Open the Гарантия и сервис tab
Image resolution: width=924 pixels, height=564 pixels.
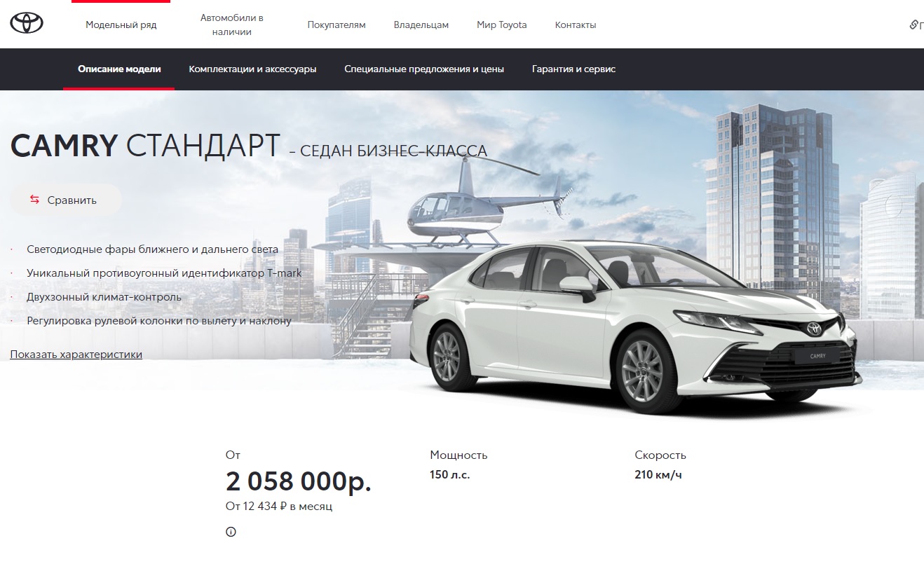point(573,69)
